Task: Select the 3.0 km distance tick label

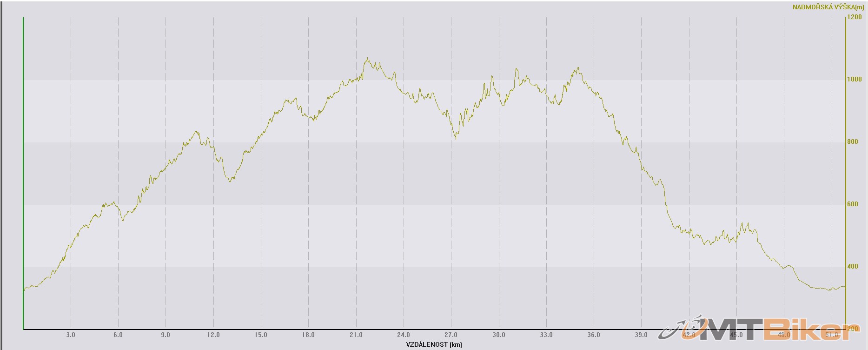Action: click(71, 335)
